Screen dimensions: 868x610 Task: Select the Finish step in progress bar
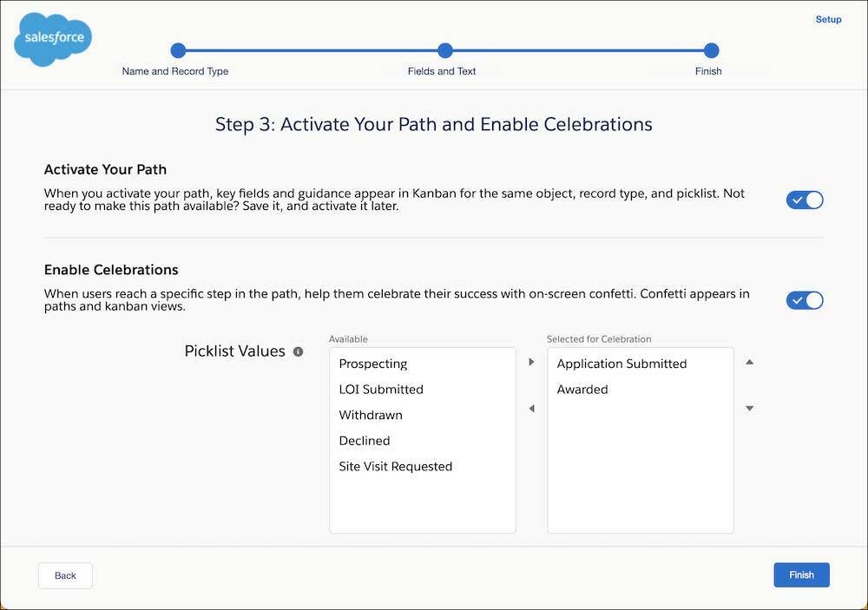pyautogui.click(x=708, y=71)
